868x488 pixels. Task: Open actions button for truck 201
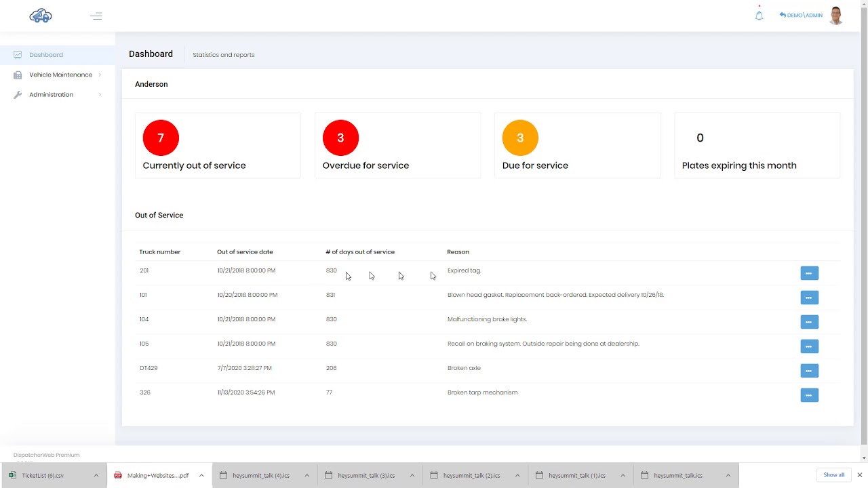coord(809,273)
